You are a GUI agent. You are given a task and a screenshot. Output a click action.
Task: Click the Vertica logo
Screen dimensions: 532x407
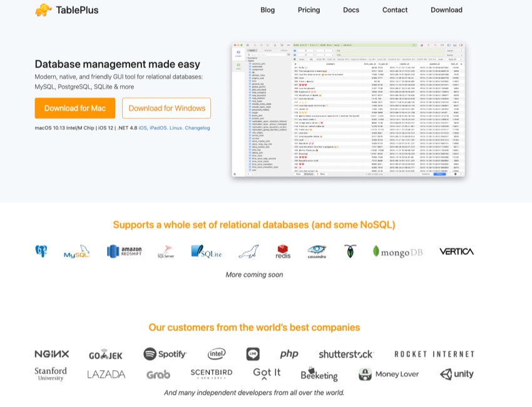456,251
